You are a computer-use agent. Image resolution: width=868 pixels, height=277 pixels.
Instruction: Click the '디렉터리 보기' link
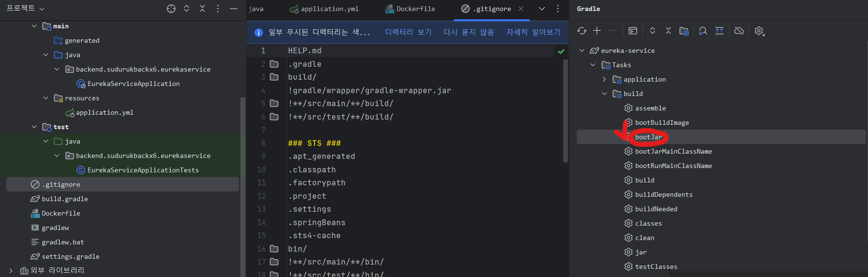(x=408, y=32)
